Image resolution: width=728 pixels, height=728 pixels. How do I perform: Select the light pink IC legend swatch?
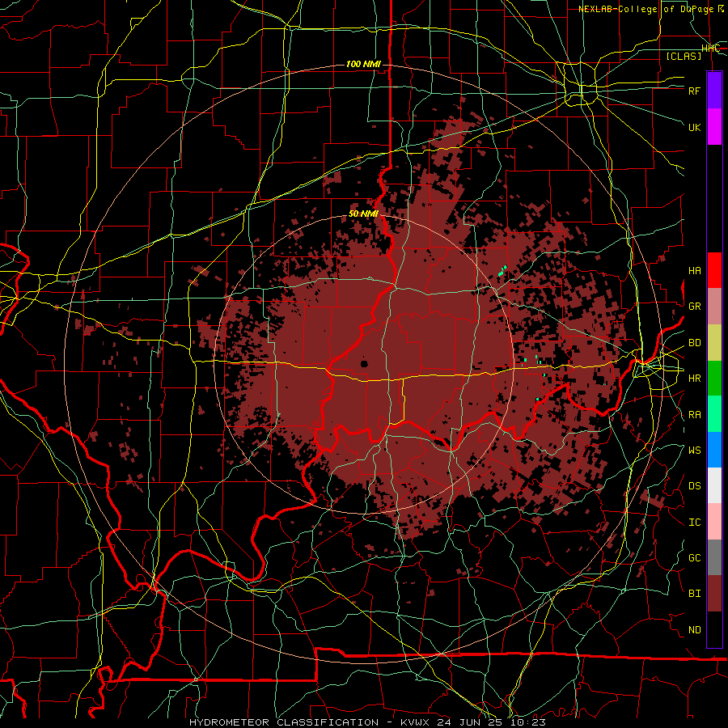[714, 522]
